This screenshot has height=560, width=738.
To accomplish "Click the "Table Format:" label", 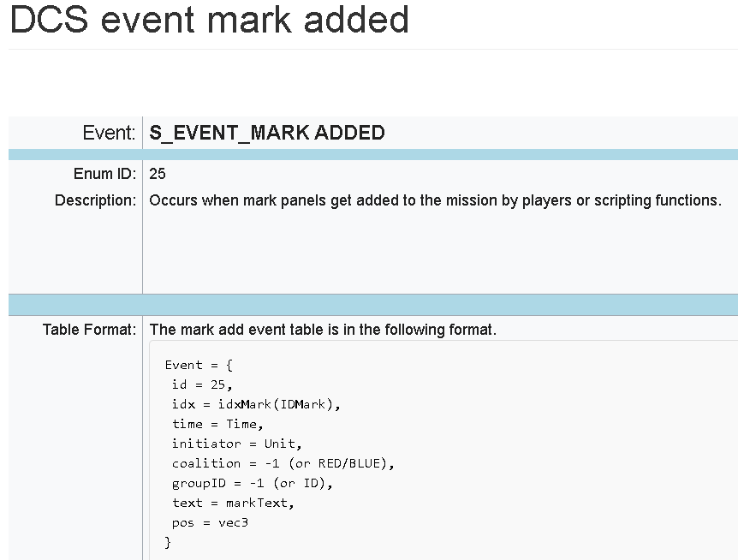I will [x=89, y=330].
